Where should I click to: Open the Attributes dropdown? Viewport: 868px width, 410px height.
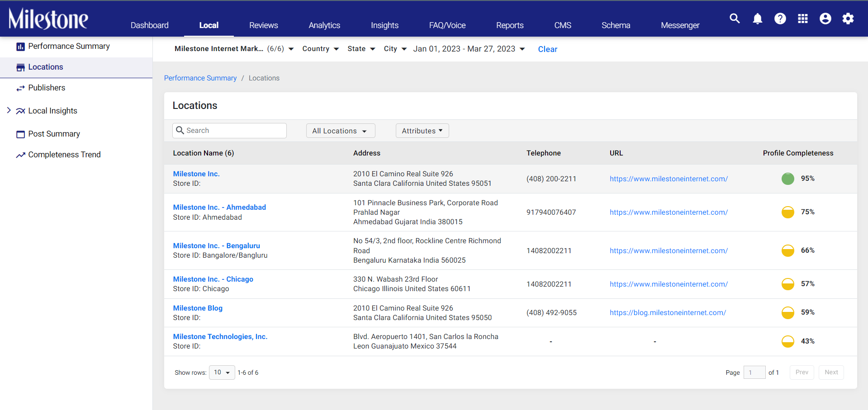422,131
